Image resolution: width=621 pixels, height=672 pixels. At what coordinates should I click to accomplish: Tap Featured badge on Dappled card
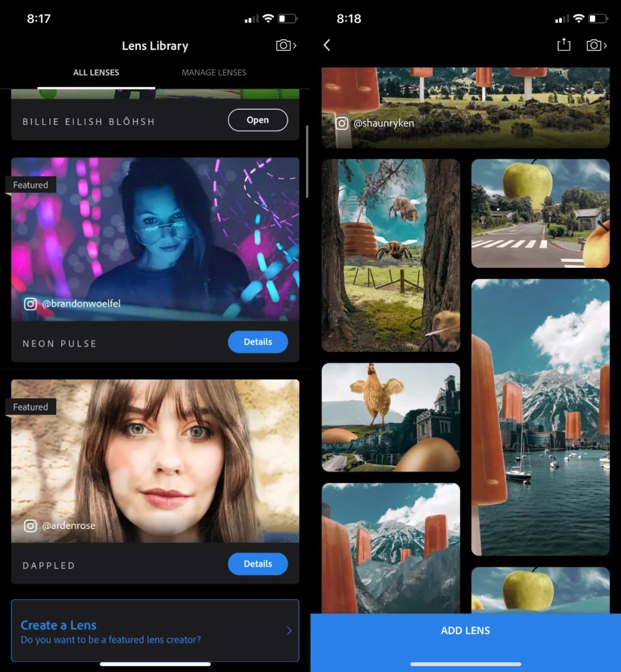pyautogui.click(x=30, y=407)
